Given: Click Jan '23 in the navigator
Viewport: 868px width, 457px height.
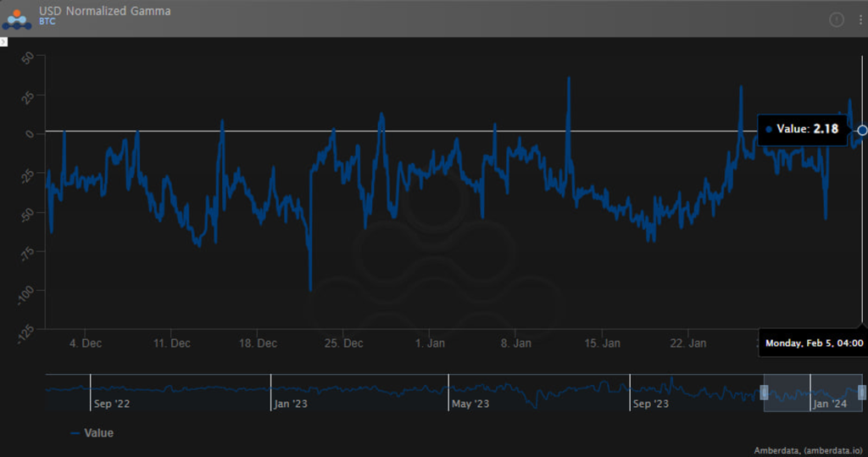Looking at the screenshot, I should coord(291,404).
